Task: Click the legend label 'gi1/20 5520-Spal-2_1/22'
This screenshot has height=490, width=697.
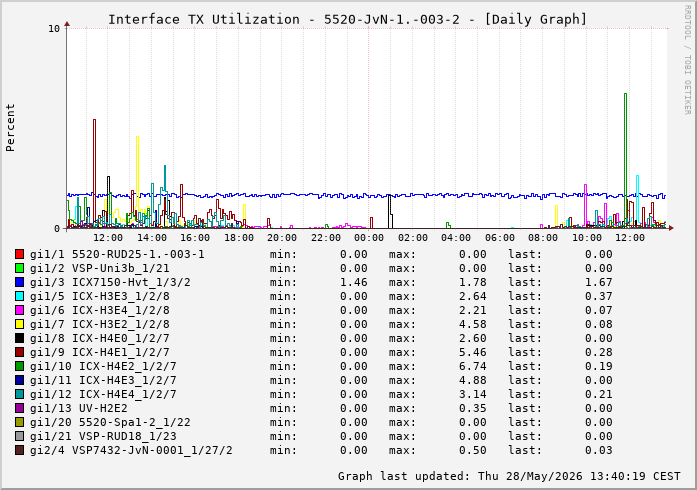Action: click(110, 422)
